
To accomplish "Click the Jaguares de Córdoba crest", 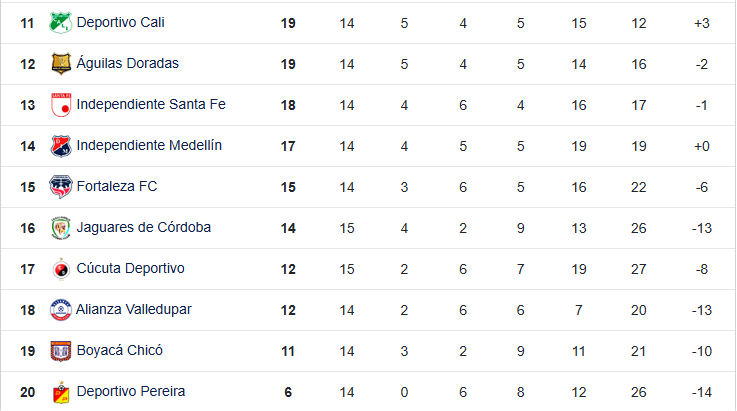I will pos(61,227).
